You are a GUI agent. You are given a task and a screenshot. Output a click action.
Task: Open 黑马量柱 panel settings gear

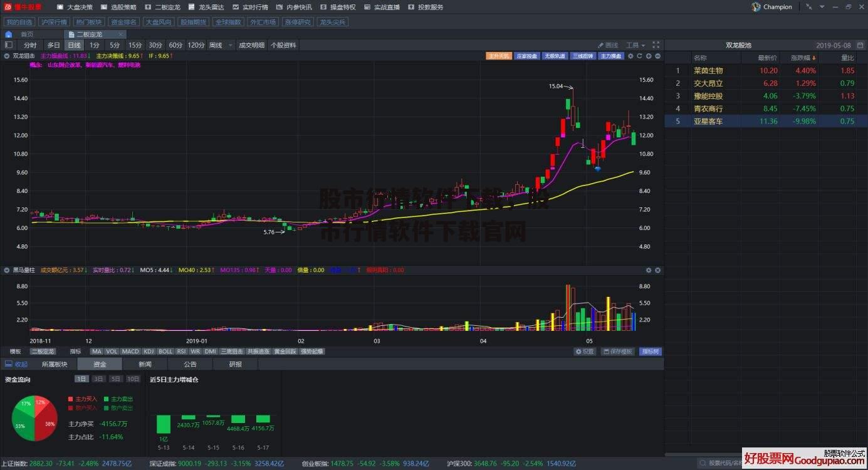[649, 270]
